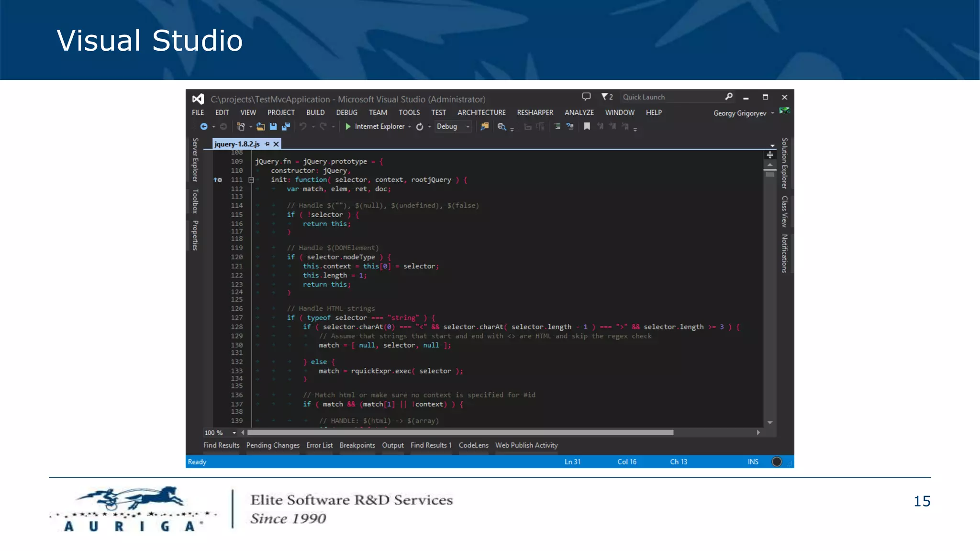Click the split editor handle above scrollbar

coord(770,154)
